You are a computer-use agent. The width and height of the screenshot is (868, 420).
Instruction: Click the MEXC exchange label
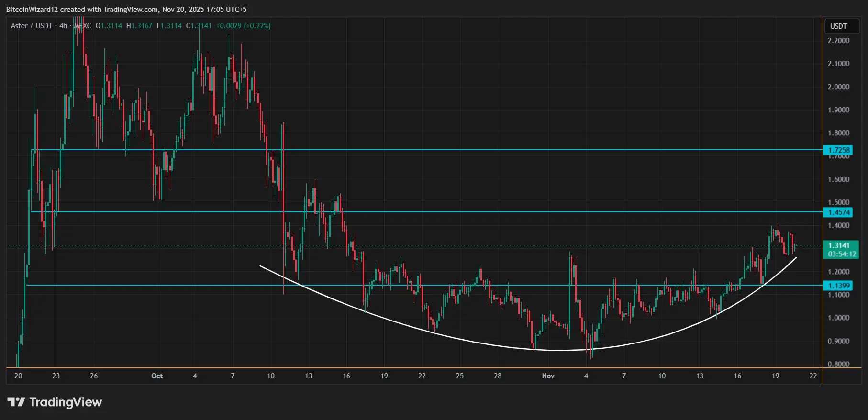point(82,26)
